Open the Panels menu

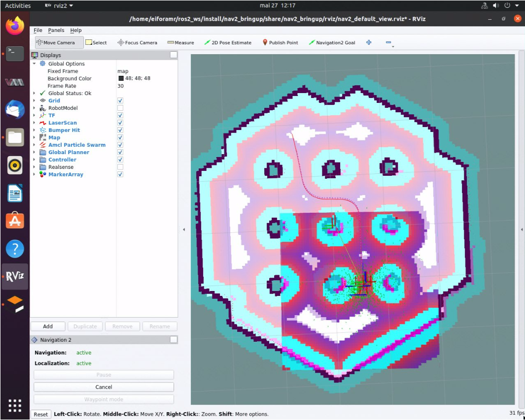tap(56, 31)
